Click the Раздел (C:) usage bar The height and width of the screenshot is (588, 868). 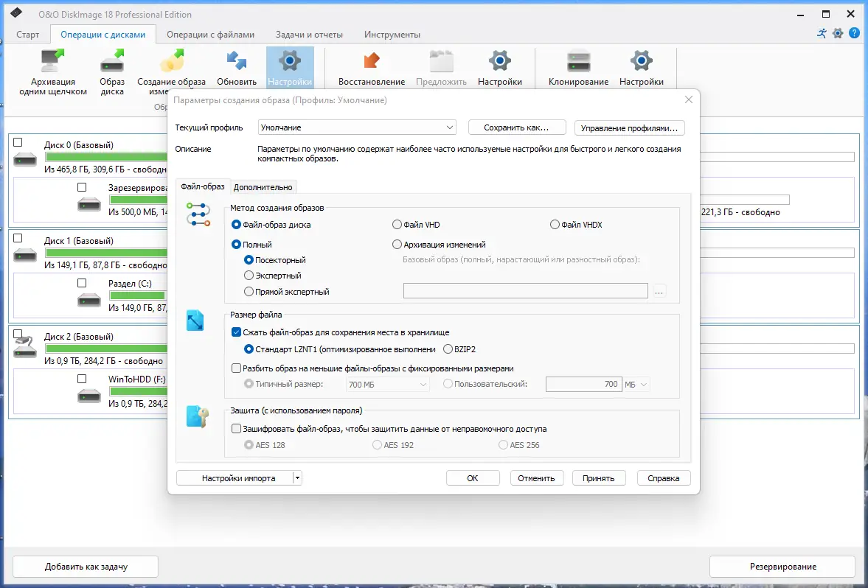tap(137, 295)
